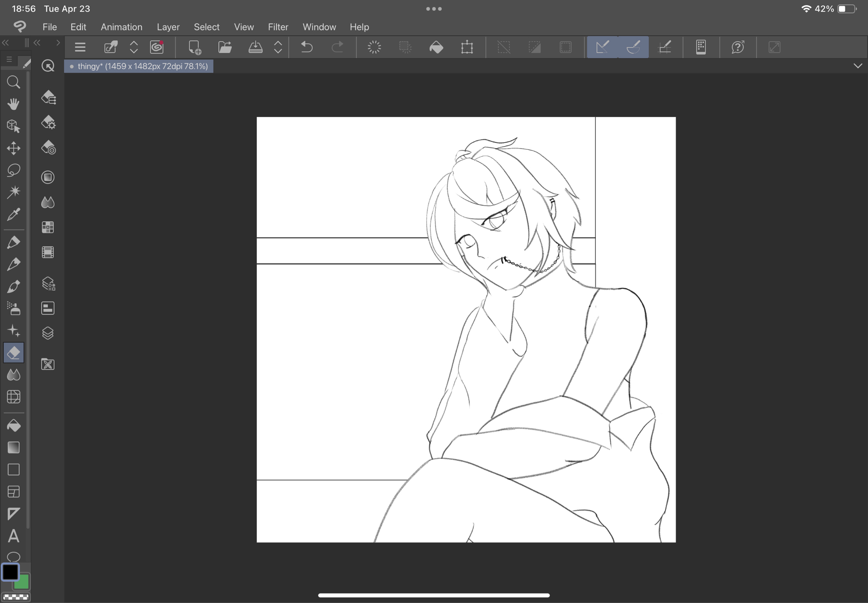Select the Eraser tool
This screenshot has width=868, height=603.
13,353
